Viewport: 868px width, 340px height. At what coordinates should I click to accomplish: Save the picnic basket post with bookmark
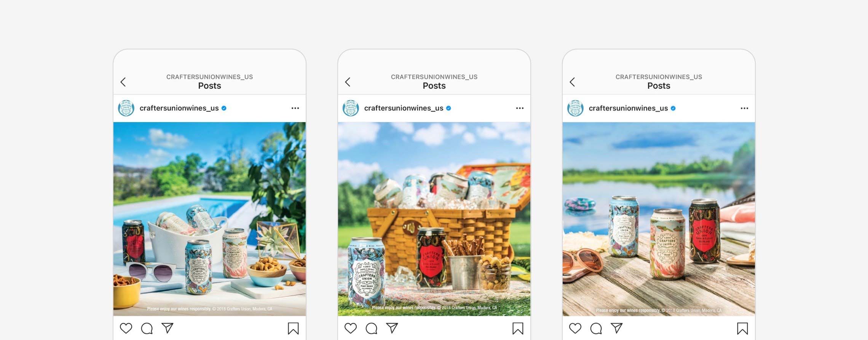point(518,329)
